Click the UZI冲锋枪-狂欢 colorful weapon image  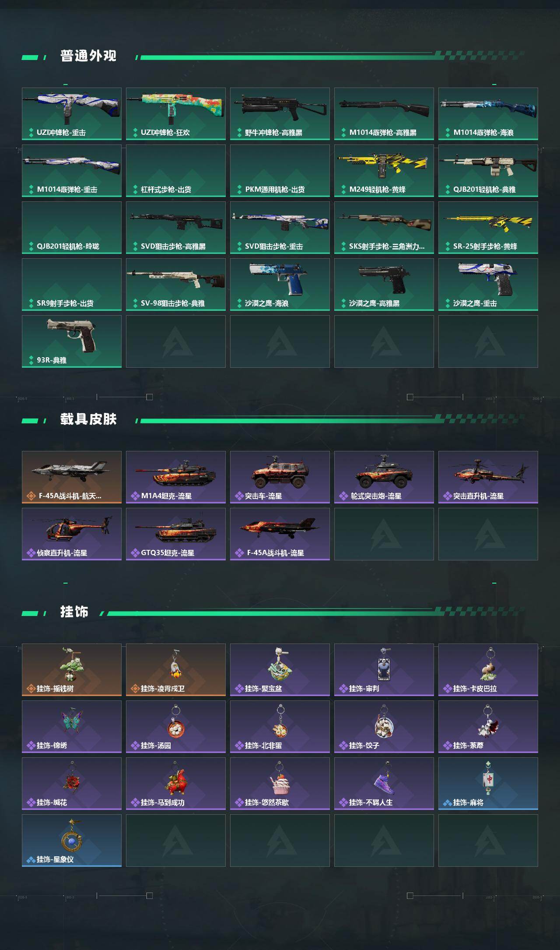pos(176,107)
